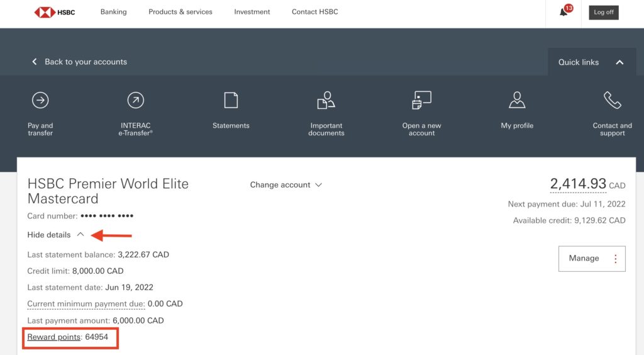Open the notifications bell icon
This screenshot has width=644, height=355.
point(563,13)
